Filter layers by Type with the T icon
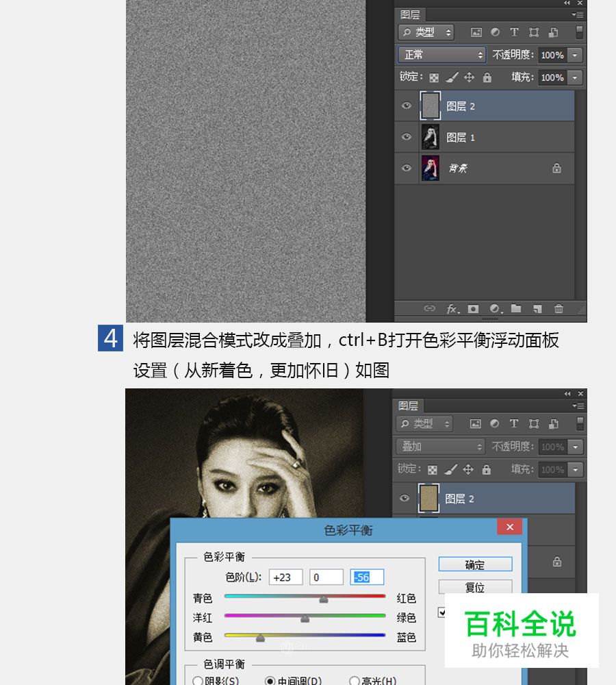This screenshot has width=616, height=685. (514, 32)
